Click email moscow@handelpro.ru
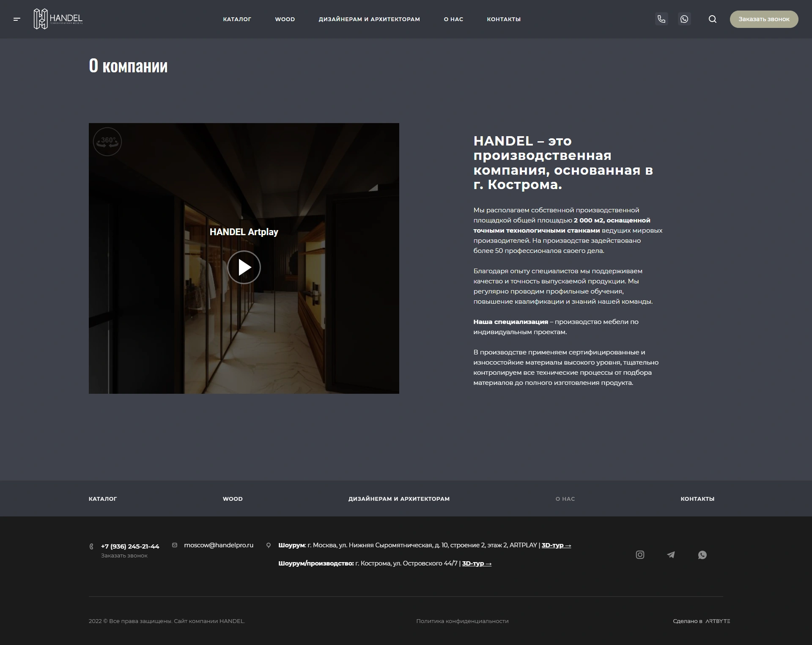This screenshot has width=812, height=645. [x=219, y=545]
